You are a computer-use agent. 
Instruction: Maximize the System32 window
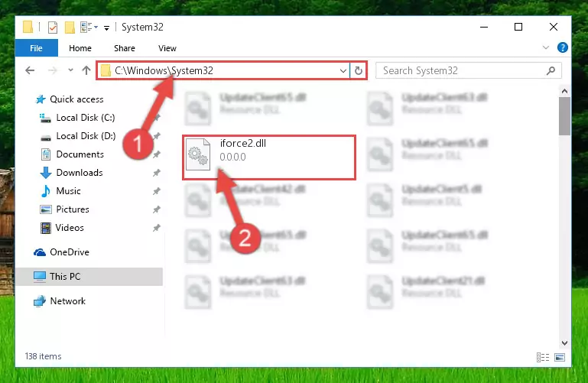click(x=518, y=27)
